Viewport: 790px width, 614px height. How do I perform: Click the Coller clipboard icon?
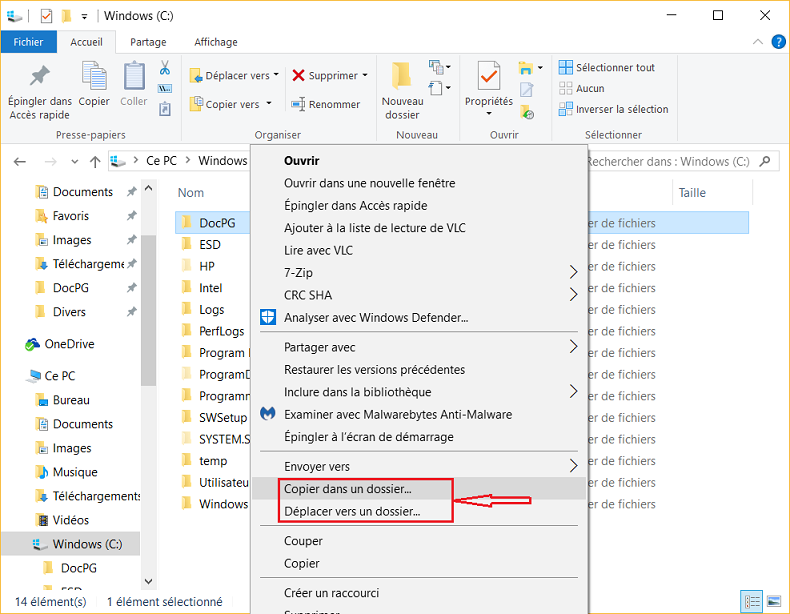click(134, 76)
